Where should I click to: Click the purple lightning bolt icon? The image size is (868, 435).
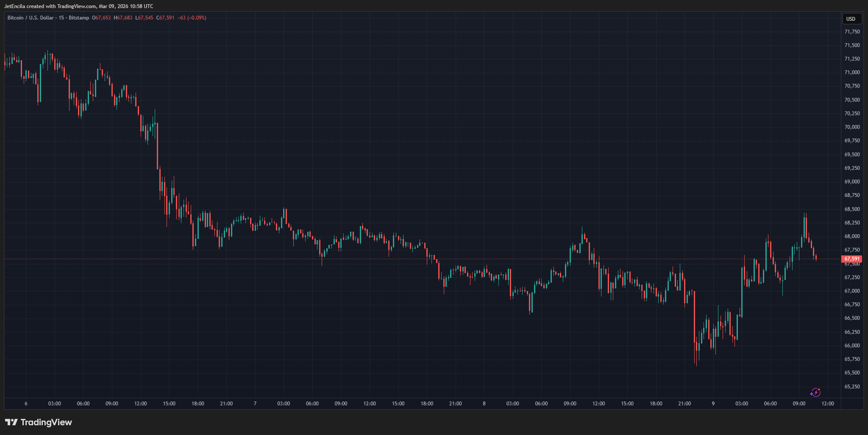(x=815, y=393)
